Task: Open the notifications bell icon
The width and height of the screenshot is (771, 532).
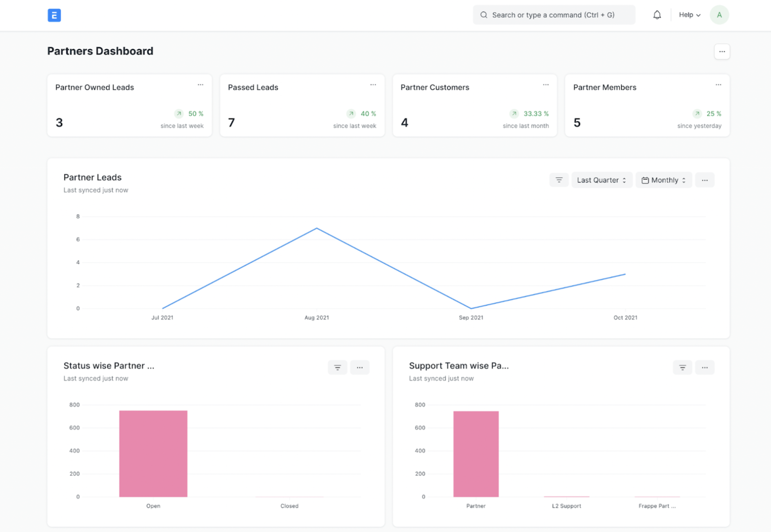Action: pos(657,15)
